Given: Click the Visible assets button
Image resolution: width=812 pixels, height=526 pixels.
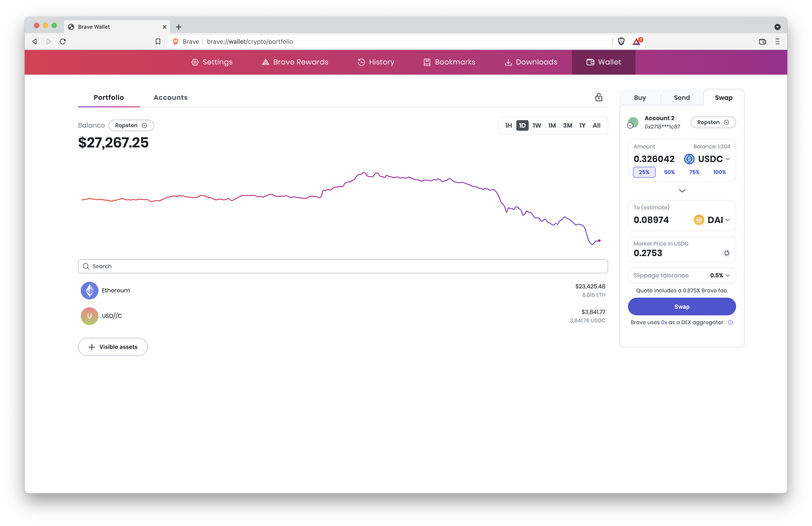Looking at the screenshot, I should tap(113, 347).
